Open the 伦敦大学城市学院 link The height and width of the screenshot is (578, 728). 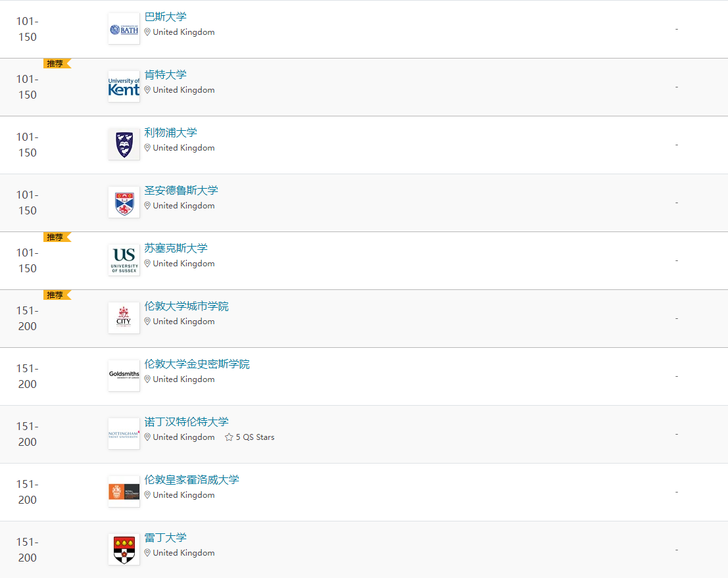186,306
